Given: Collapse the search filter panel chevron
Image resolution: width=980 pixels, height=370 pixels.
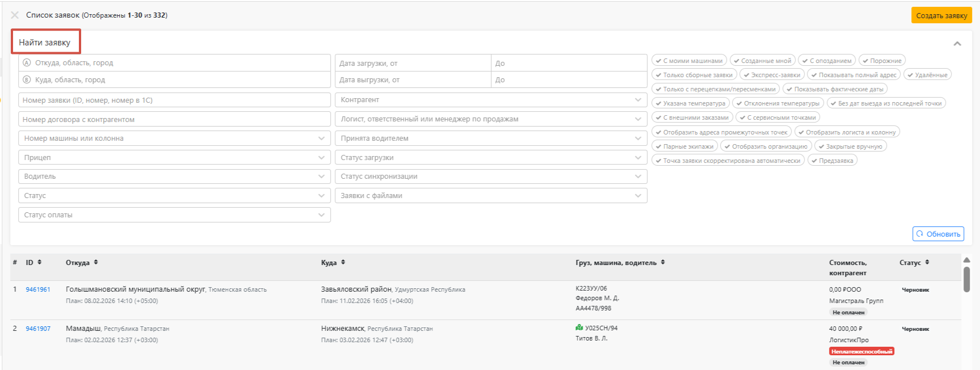Looking at the screenshot, I should (957, 44).
